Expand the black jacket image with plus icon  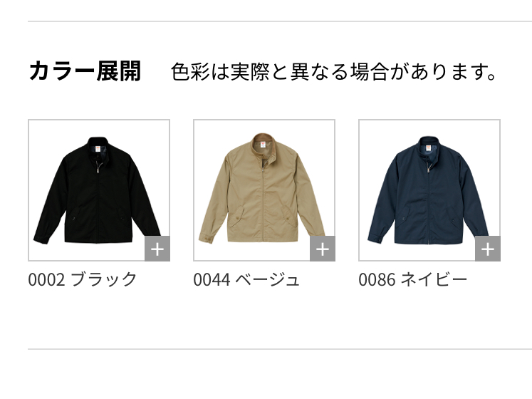click(x=157, y=249)
